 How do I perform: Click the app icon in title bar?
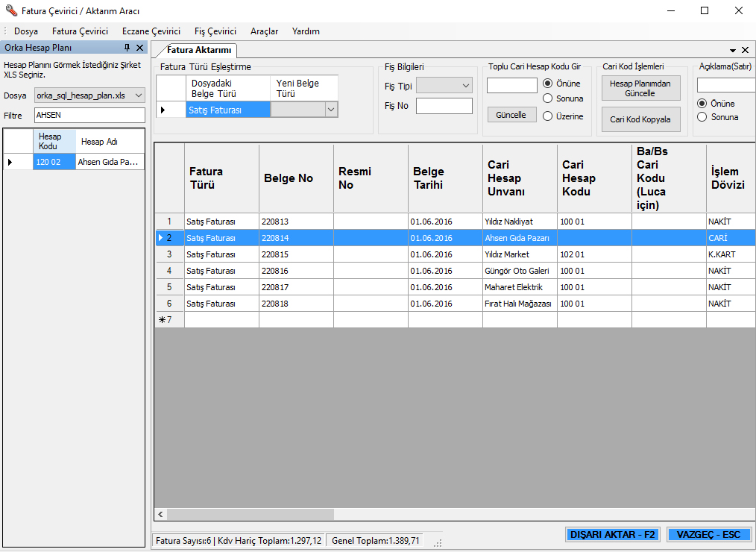coord(10,11)
